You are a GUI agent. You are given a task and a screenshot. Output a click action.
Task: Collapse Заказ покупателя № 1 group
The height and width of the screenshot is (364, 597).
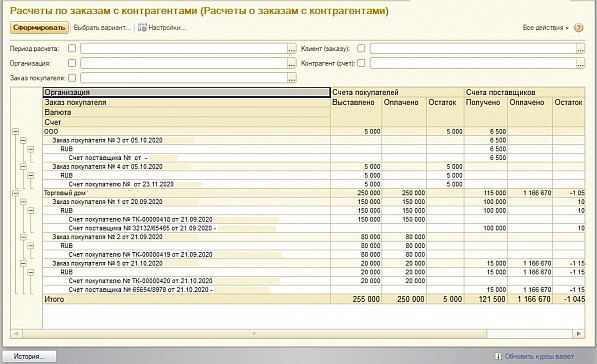[x=23, y=202]
